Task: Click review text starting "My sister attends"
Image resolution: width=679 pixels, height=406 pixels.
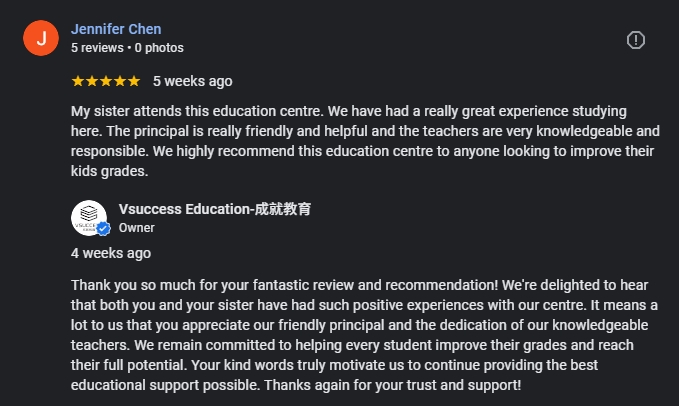Action: (x=365, y=141)
